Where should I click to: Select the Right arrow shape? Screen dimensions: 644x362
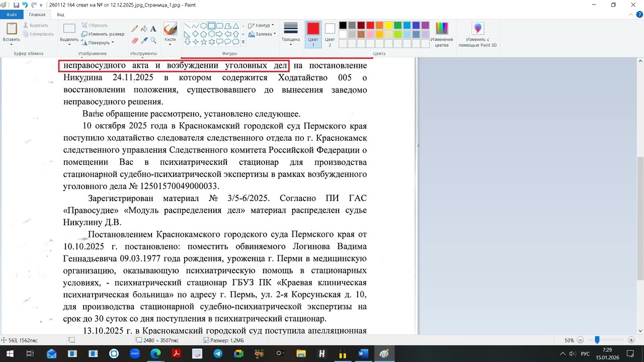(x=220, y=34)
